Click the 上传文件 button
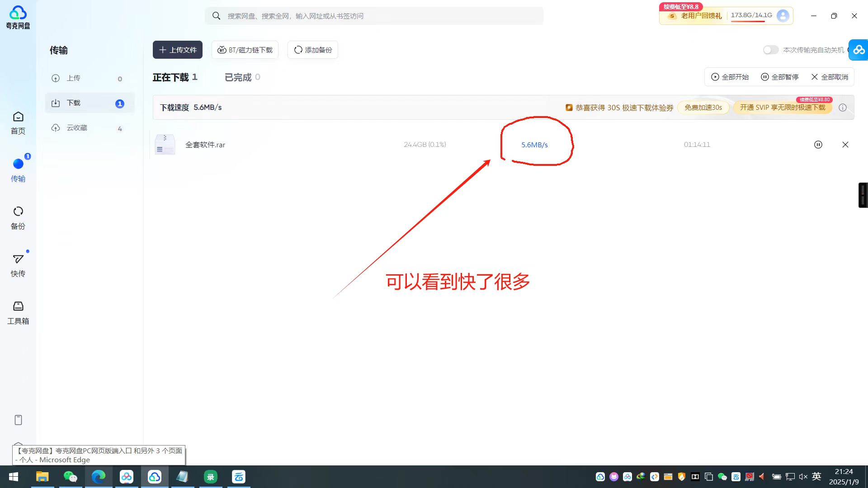 [x=177, y=50]
